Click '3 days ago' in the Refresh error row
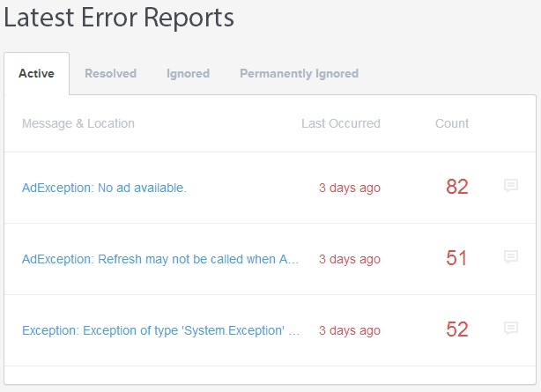 coord(350,259)
